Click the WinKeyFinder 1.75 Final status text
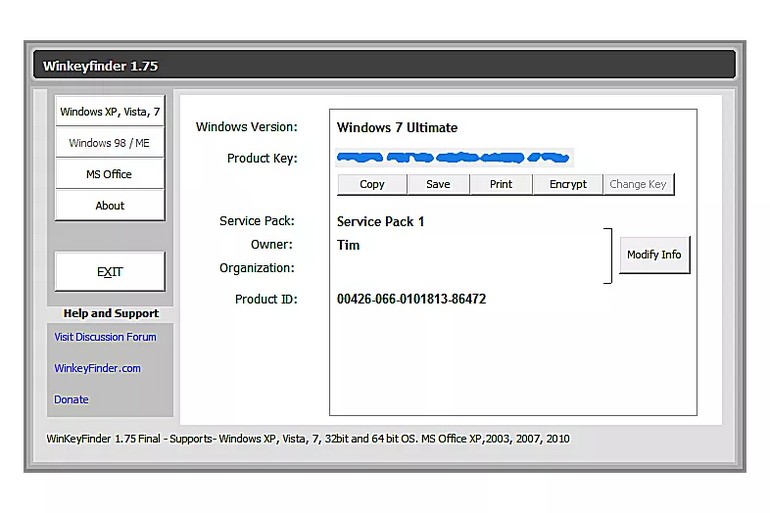Image resolution: width=770 pixels, height=513 pixels. [x=308, y=438]
